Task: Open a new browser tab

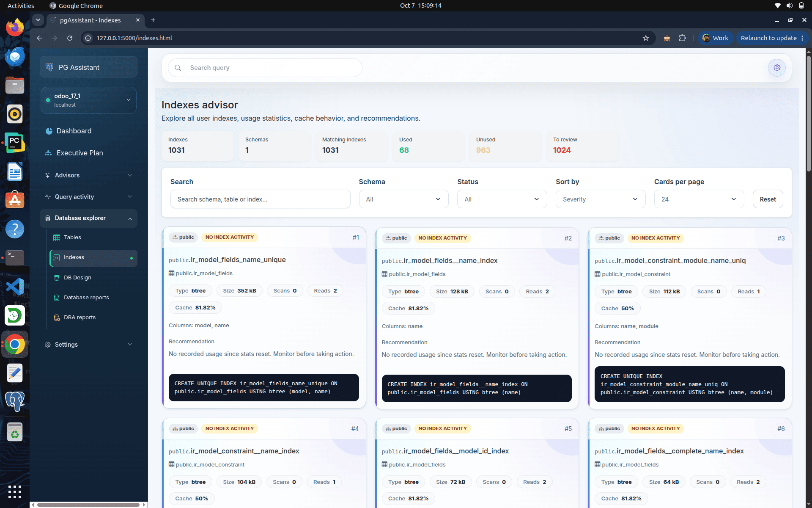Action: click(153, 20)
